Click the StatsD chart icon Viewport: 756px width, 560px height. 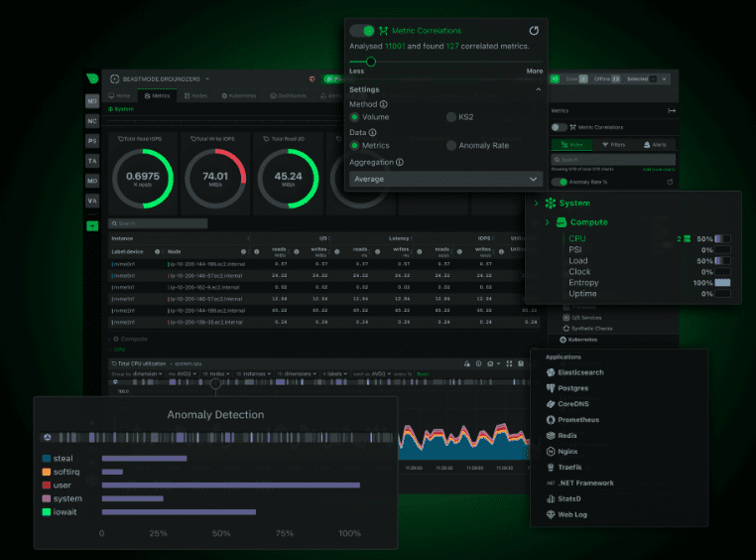[x=551, y=498]
